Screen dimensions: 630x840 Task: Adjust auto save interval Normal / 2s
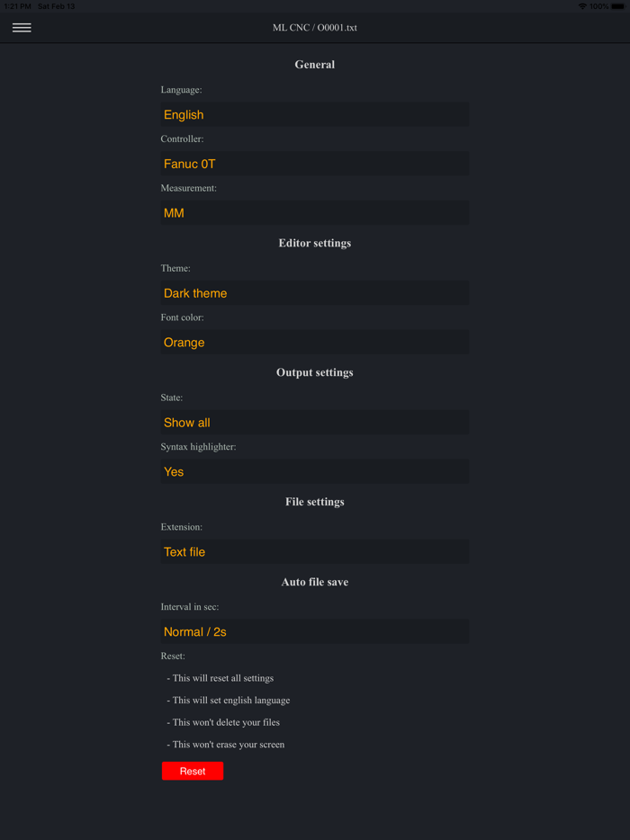(x=314, y=631)
